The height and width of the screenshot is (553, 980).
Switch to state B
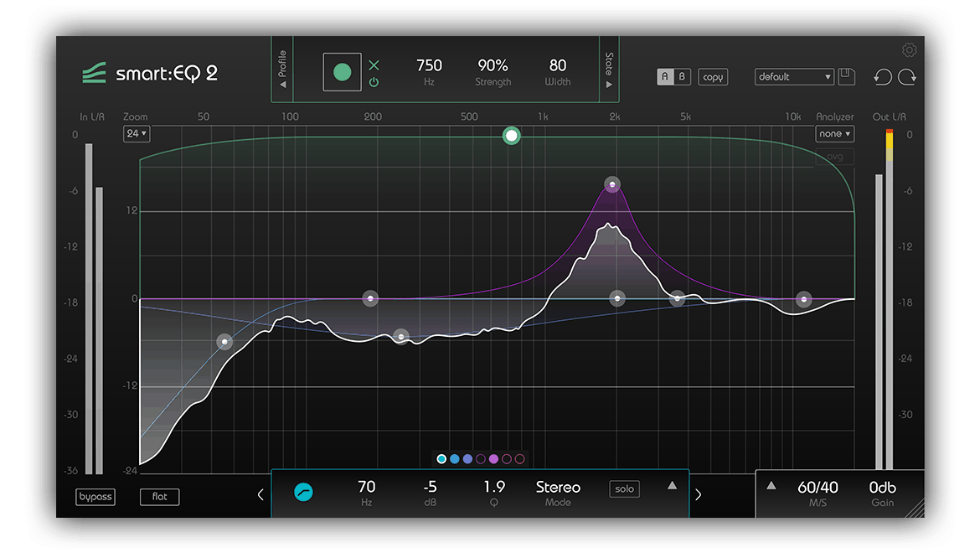tap(682, 77)
